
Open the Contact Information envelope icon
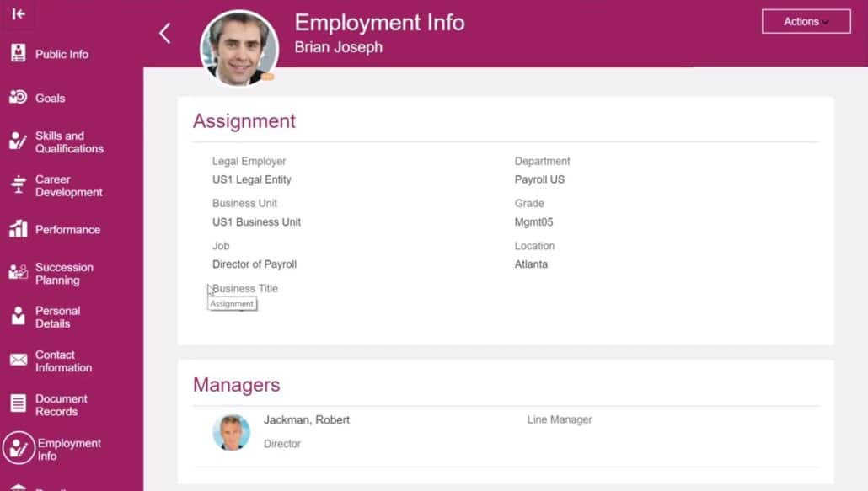coord(17,360)
